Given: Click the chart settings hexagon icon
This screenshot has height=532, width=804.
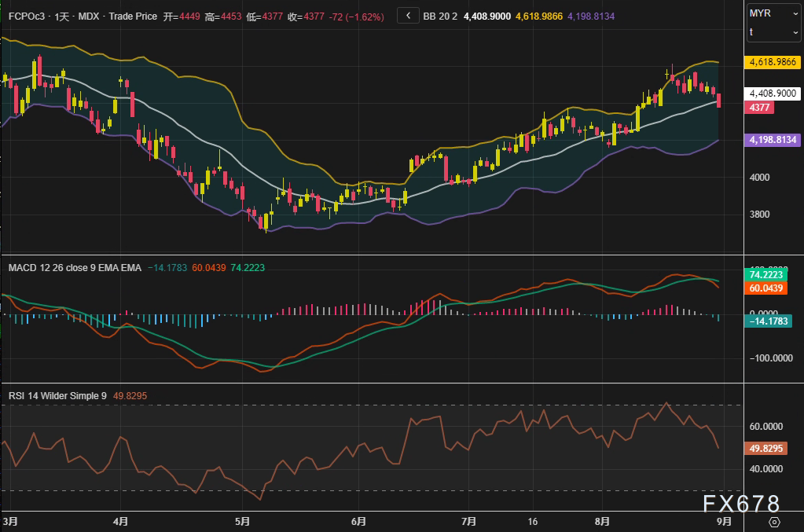Looking at the screenshot, I should (774, 522).
